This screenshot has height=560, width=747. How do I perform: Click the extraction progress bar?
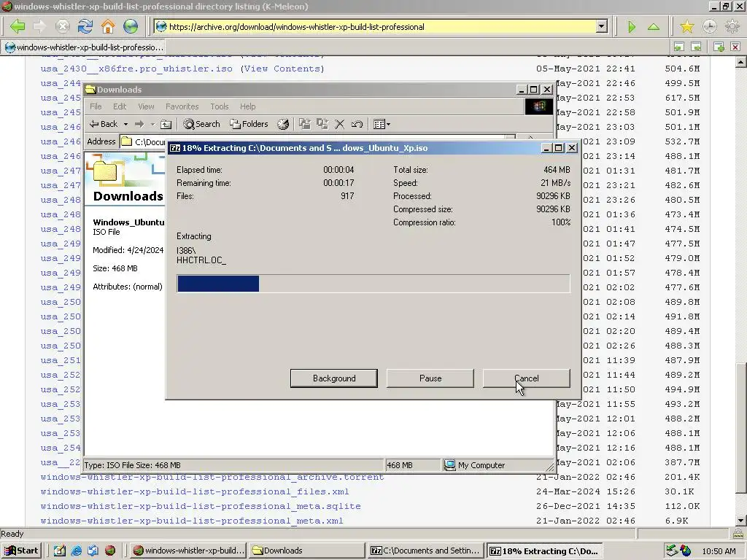pos(373,284)
